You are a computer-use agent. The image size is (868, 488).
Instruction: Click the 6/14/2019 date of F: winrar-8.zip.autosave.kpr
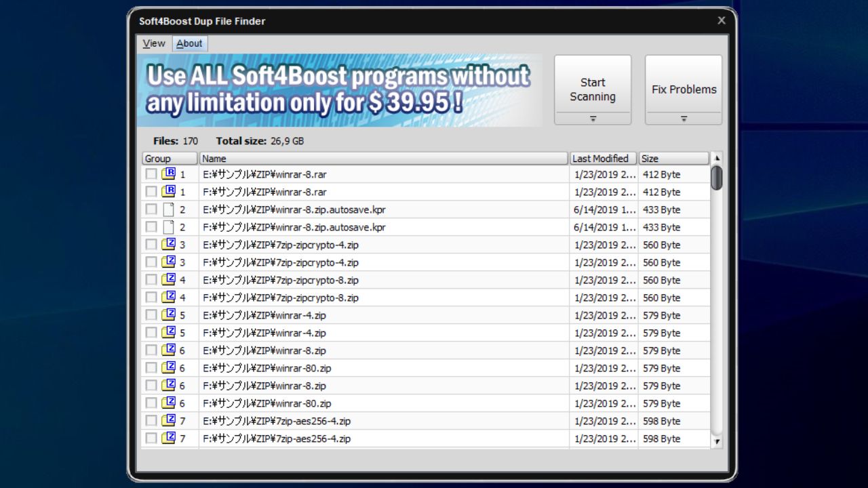pyautogui.click(x=605, y=227)
